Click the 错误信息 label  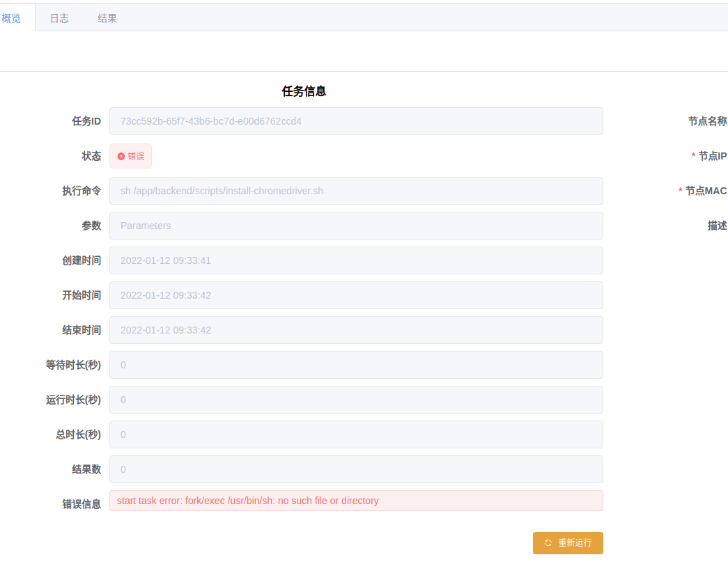click(x=82, y=504)
